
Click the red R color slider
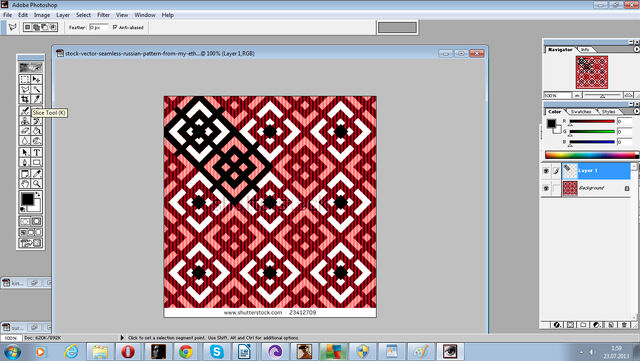coord(592,121)
